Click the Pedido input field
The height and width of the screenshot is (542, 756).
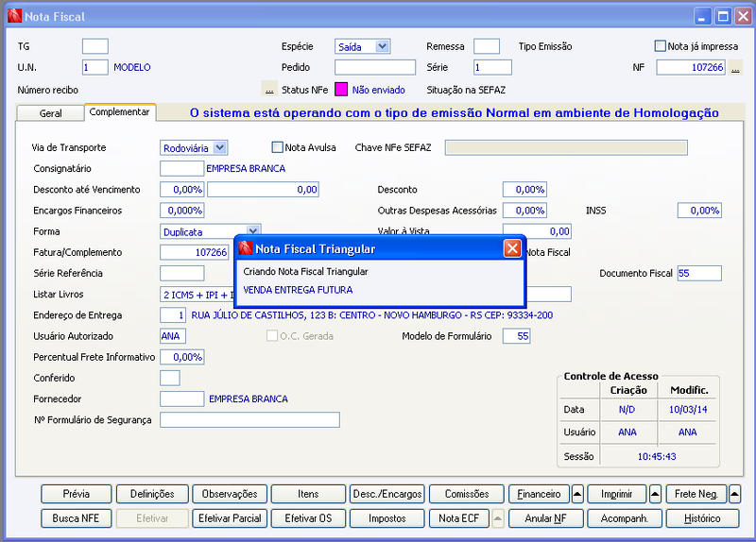375,67
